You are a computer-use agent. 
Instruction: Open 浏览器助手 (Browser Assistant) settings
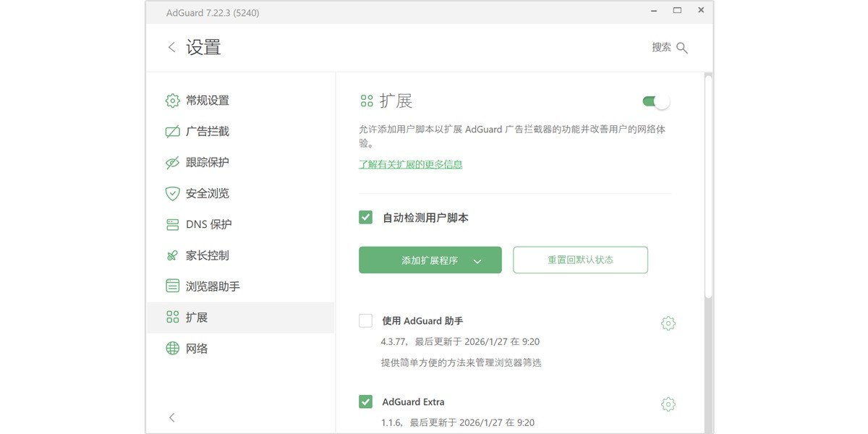213,286
